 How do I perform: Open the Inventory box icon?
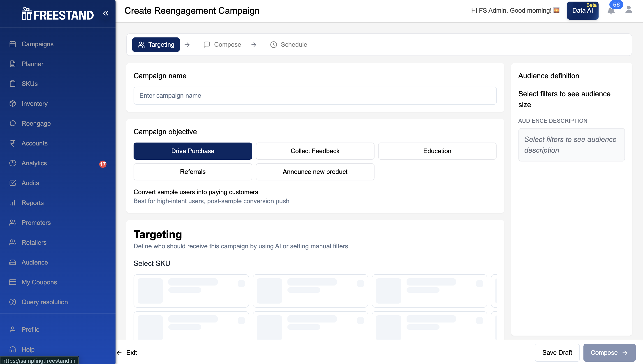12,104
